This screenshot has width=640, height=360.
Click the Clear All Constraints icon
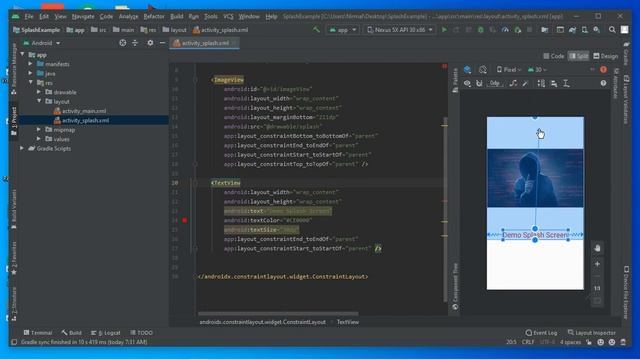click(x=513, y=83)
